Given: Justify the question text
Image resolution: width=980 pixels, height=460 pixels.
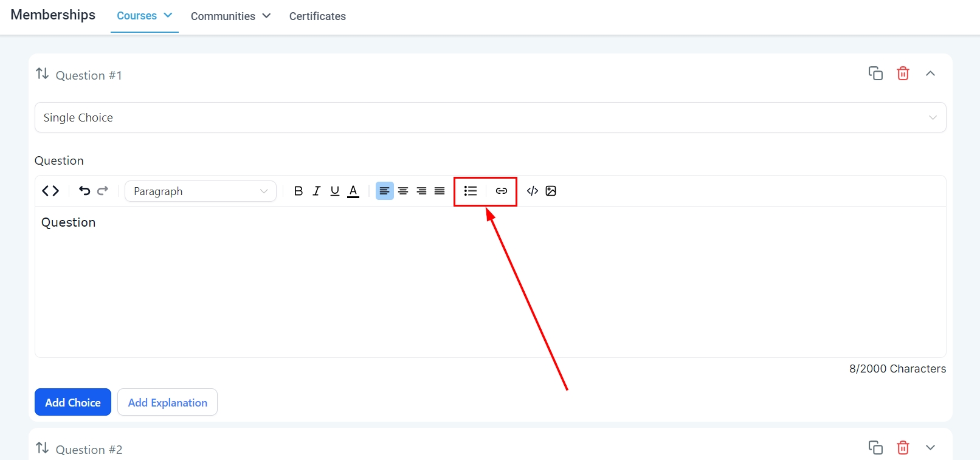Looking at the screenshot, I should (x=440, y=191).
